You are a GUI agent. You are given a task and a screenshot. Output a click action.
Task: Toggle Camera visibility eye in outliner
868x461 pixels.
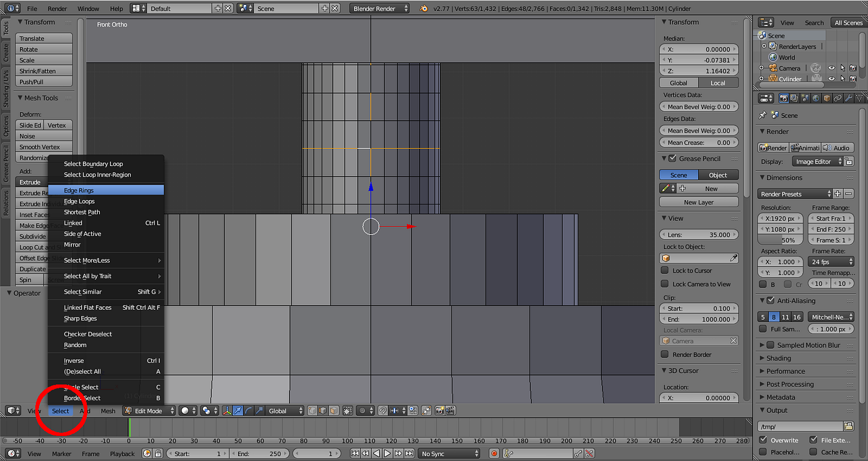[831, 68]
